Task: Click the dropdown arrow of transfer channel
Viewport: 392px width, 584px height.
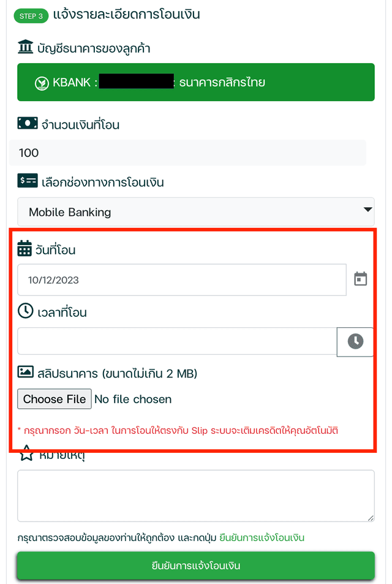Action: pos(367,210)
